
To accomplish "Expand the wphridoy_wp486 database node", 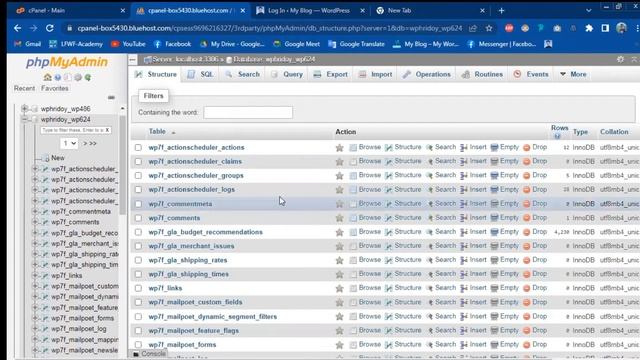I will (24, 109).
